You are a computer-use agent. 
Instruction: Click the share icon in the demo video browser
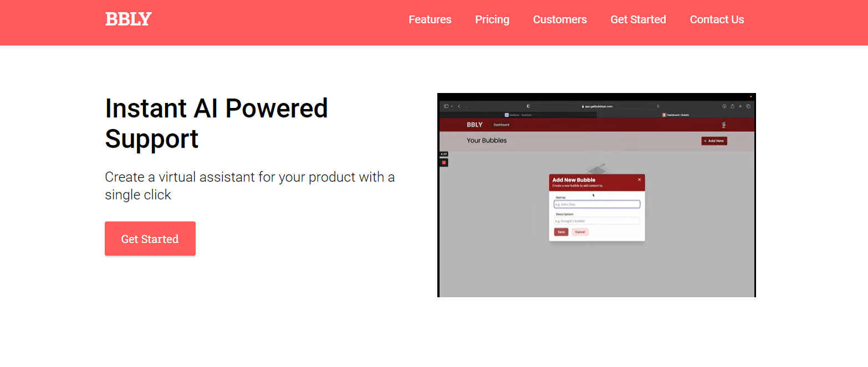pyautogui.click(x=733, y=106)
